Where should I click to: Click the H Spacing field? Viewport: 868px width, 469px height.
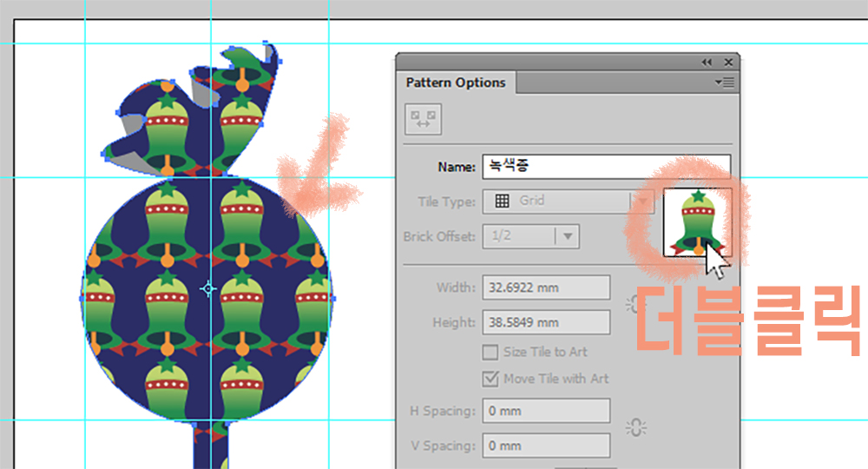click(546, 411)
